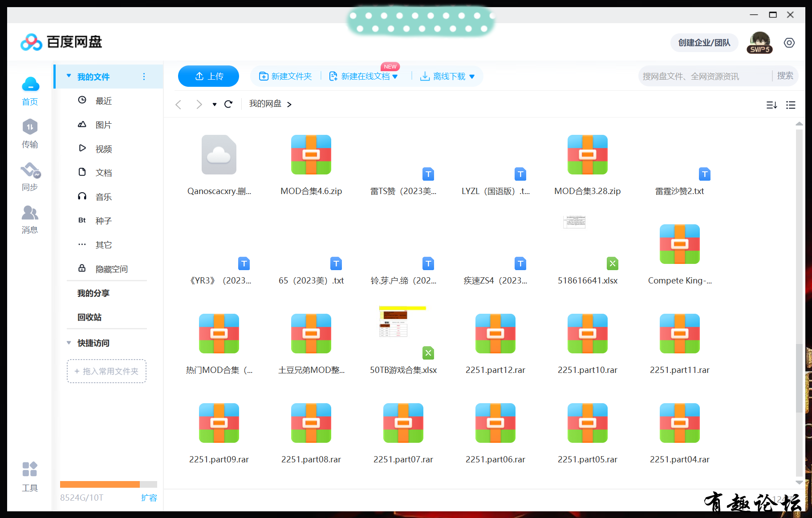Image resolution: width=812 pixels, height=518 pixels.
Task: Switch to list view icon
Action: (791, 105)
